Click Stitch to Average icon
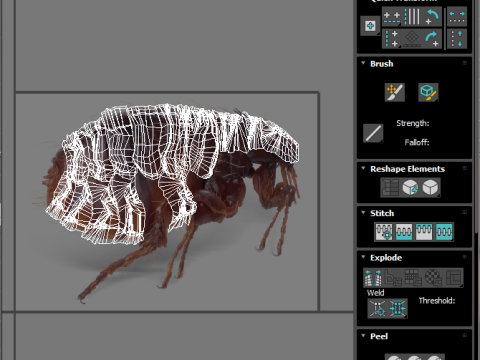480x360 pixels. (404, 232)
